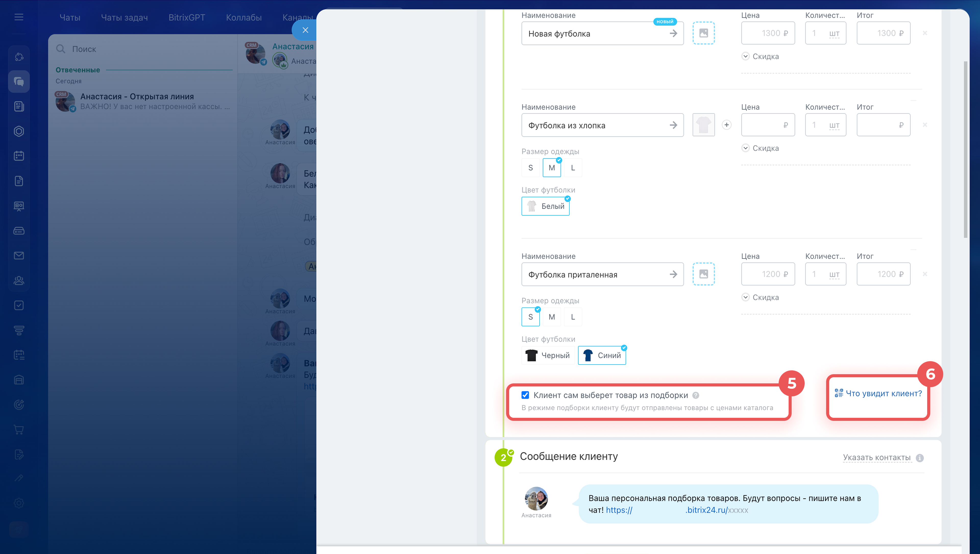This screenshot has height=554, width=980.
Task: Click arrow in Футболка приталенная name field
Action: [x=673, y=274]
